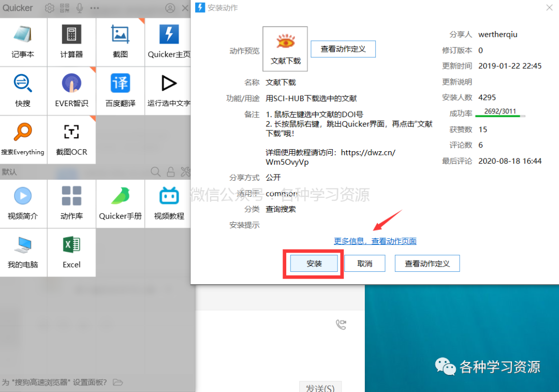559x392 pixels.
Task: Click the 发送(S) send button
Action: coord(320,387)
